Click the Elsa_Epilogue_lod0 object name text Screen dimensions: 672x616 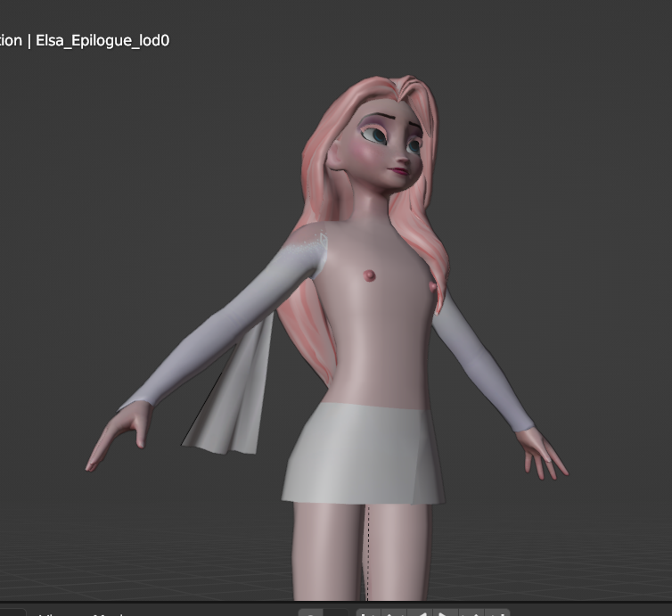(x=102, y=40)
